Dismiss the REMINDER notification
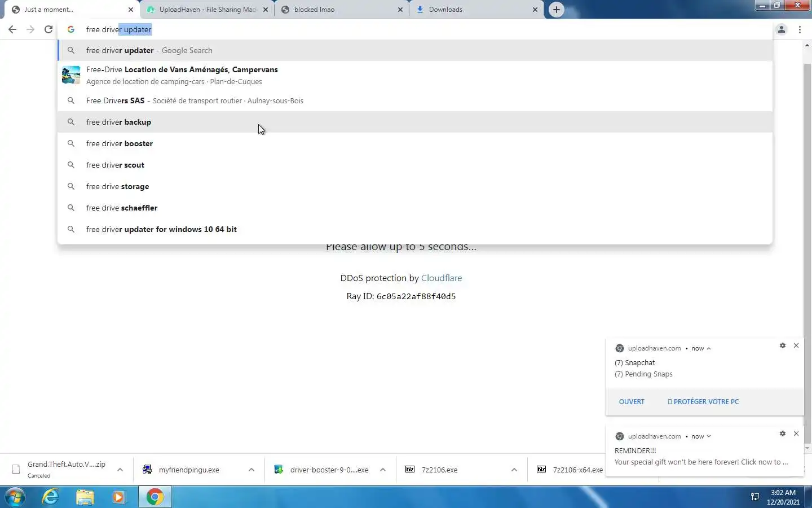 click(796, 433)
